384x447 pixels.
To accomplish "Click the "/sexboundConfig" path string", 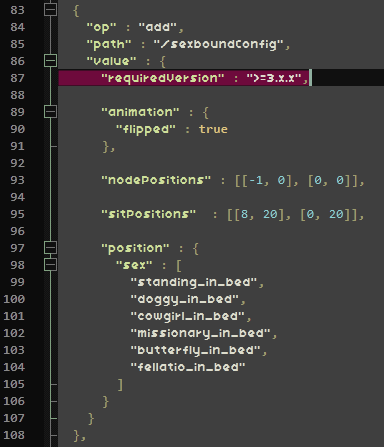I will pos(219,44).
